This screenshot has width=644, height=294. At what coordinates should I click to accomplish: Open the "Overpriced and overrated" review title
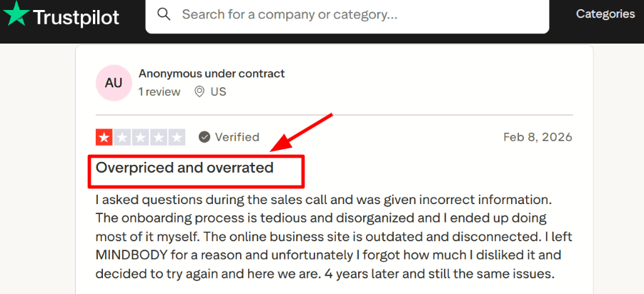coord(184,168)
